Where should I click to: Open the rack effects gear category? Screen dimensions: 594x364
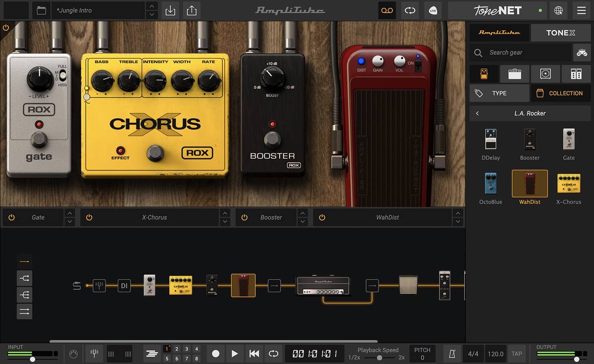(x=576, y=73)
